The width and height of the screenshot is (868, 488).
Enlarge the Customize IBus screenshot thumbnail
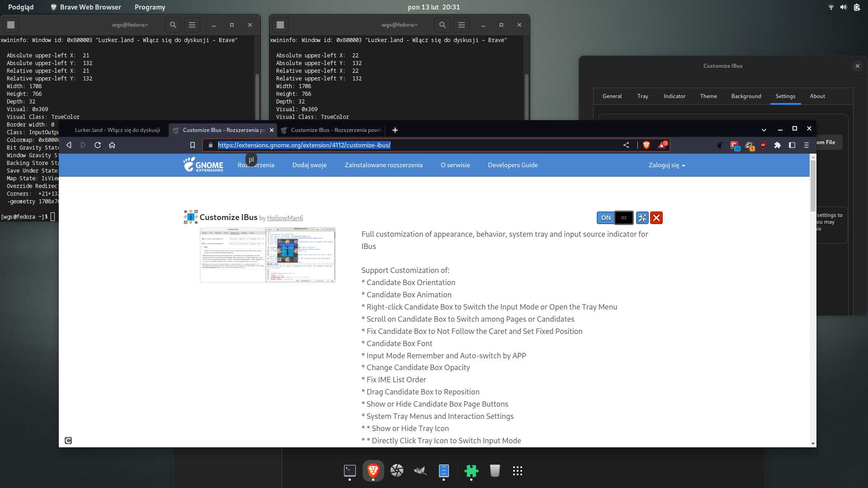point(268,255)
